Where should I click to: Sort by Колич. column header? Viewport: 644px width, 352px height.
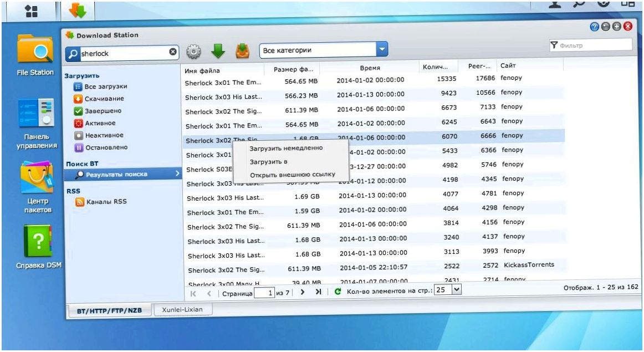437,67
